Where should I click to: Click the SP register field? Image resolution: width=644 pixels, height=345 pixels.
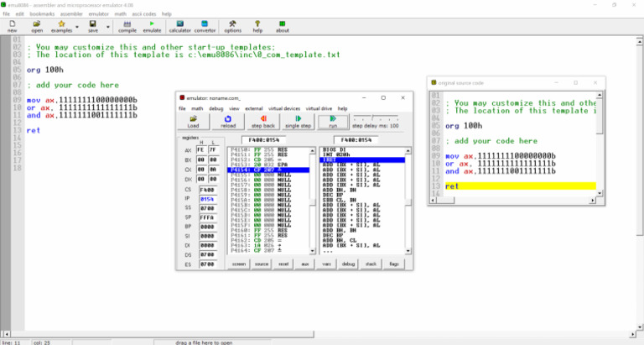click(207, 217)
